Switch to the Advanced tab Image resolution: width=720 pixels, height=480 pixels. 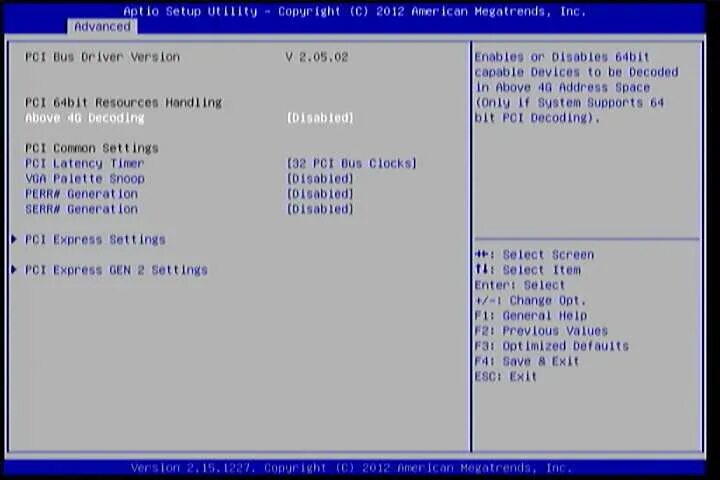pos(102,27)
